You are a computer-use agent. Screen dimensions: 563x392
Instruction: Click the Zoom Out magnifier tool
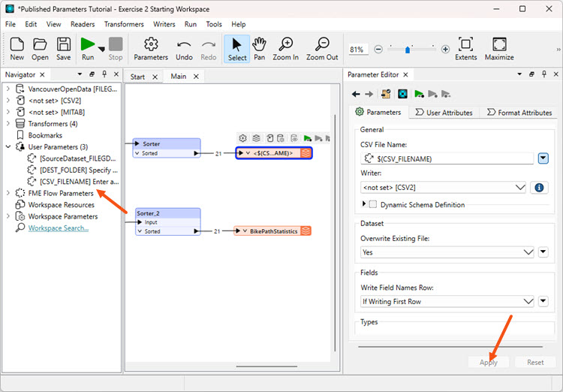click(x=322, y=49)
